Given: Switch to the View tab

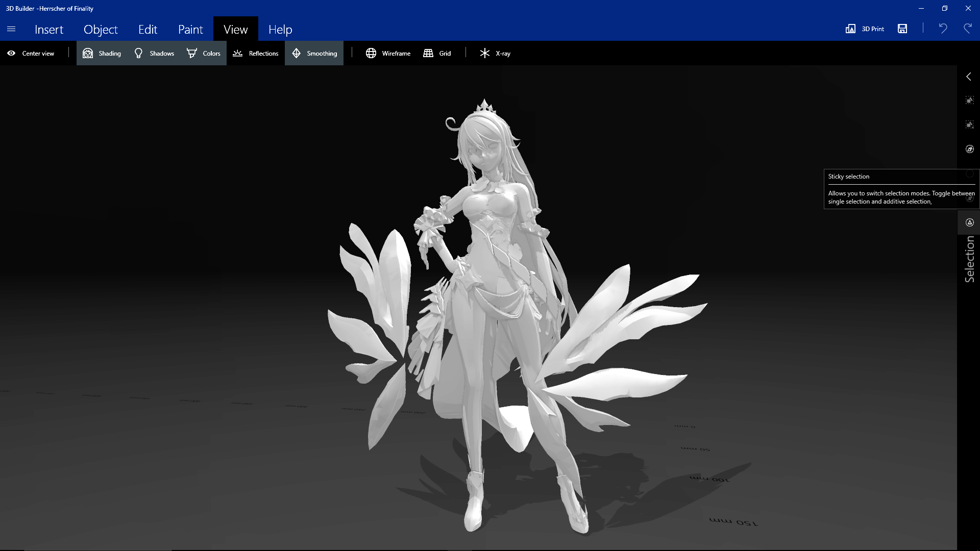Looking at the screenshot, I should 235,29.
